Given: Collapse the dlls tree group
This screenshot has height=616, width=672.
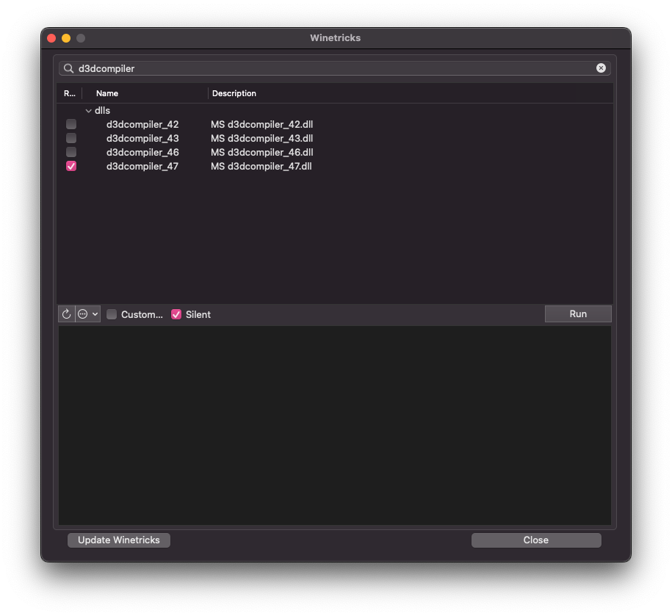Looking at the screenshot, I should (88, 111).
